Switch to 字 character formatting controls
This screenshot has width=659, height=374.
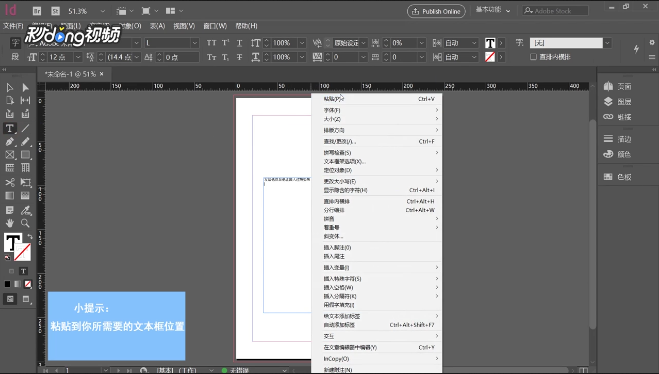click(x=16, y=43)
